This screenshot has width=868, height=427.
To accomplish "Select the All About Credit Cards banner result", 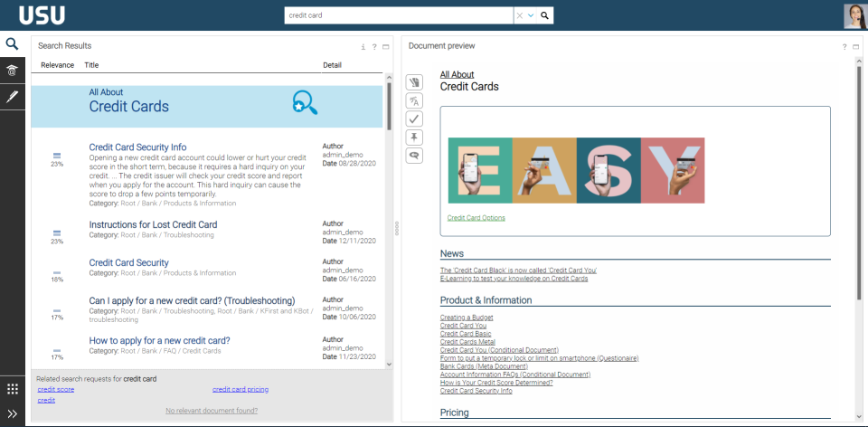I will point(206,107).
